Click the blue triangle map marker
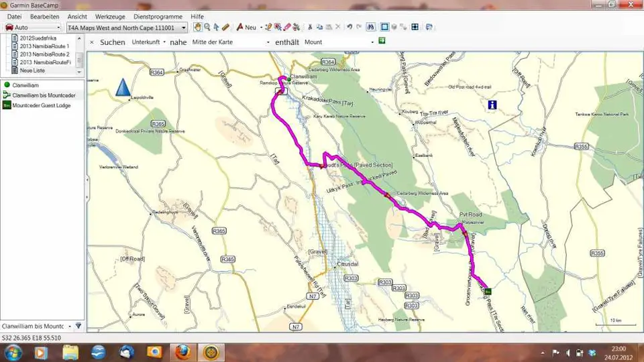 tap(123, 87)
